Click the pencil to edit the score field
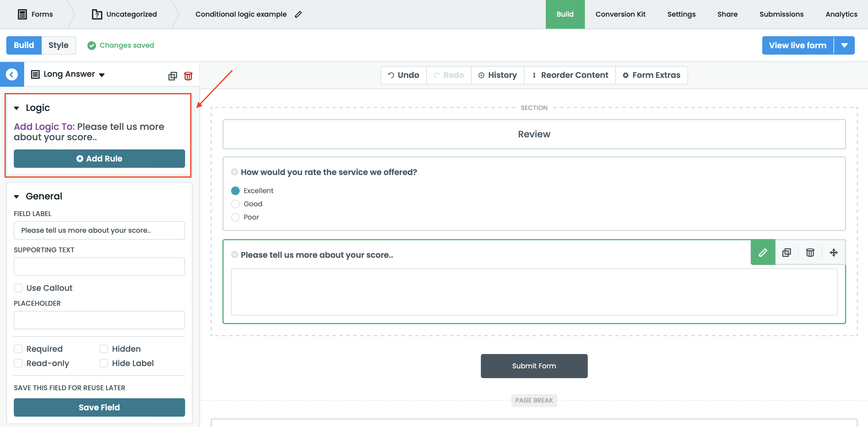The width and height of the screenshot is (868, 427). [763, 252]
